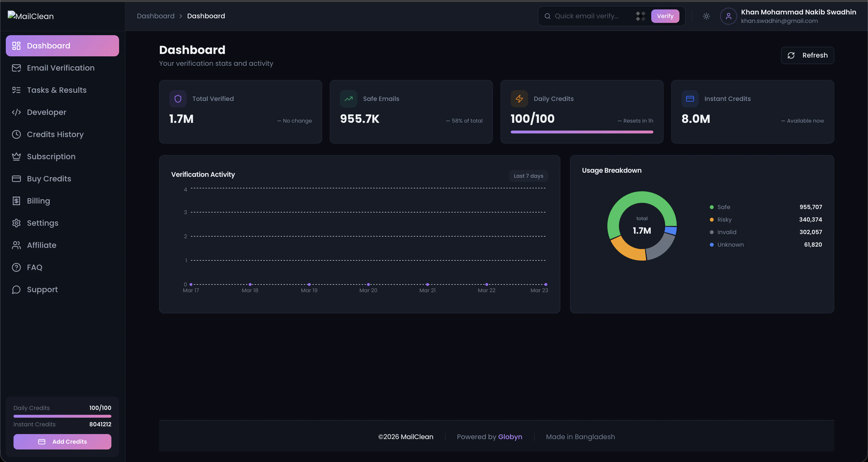The width and height of the screenshot is (868, 462).
Task: Open the Globyn link in footer
Action: 510,437
